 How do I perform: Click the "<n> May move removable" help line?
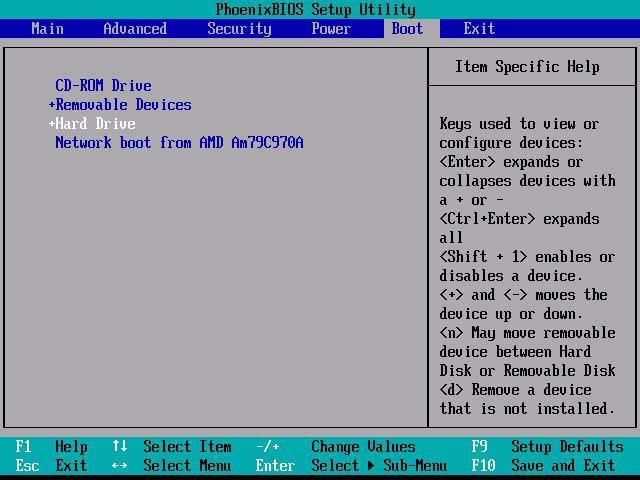point(527,333)
